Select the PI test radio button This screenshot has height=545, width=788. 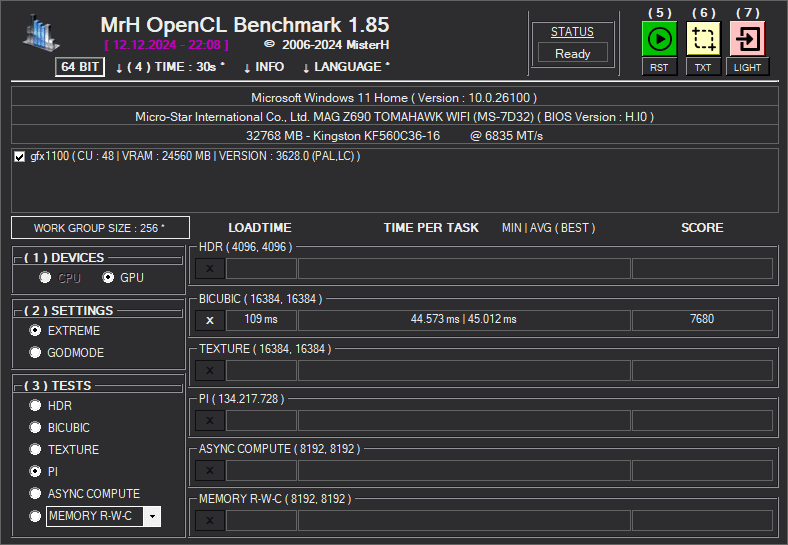tap(35, 471)
